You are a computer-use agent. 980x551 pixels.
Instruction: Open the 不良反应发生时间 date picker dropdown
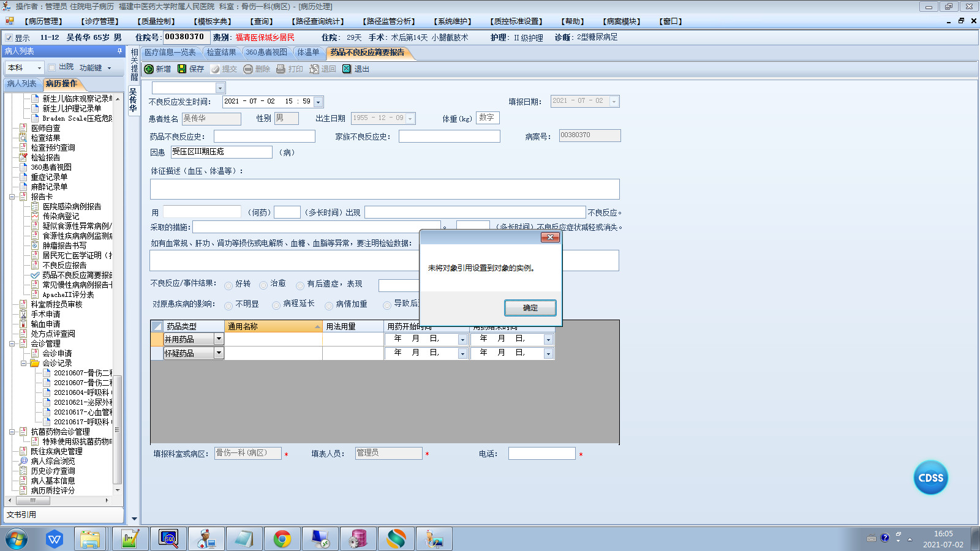318,102
